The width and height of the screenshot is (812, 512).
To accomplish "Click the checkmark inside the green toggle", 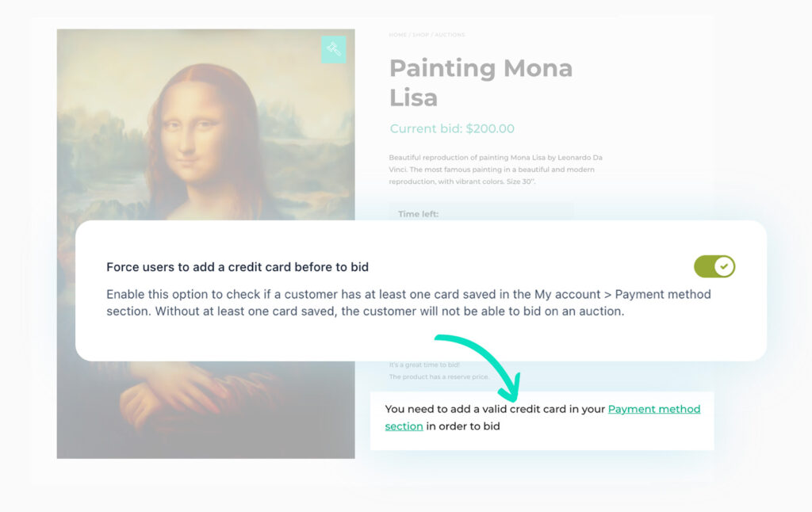I will (722, 266).
